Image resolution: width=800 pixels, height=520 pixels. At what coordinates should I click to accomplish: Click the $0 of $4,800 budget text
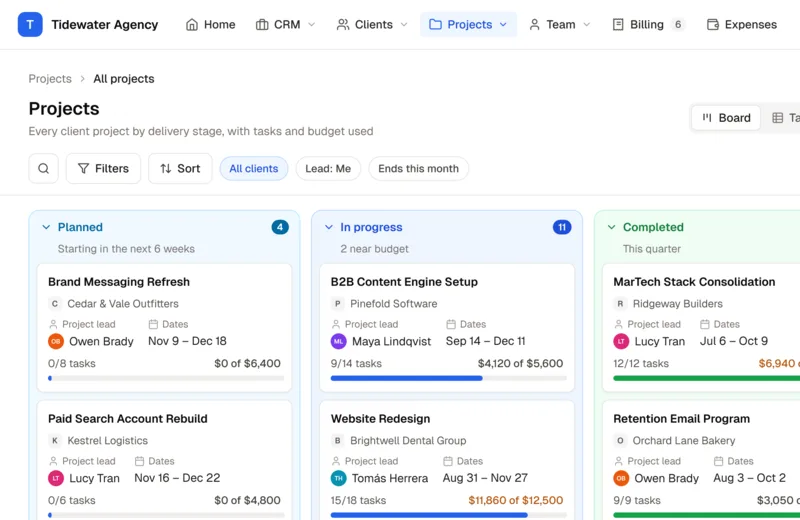[x=247, y=501]
